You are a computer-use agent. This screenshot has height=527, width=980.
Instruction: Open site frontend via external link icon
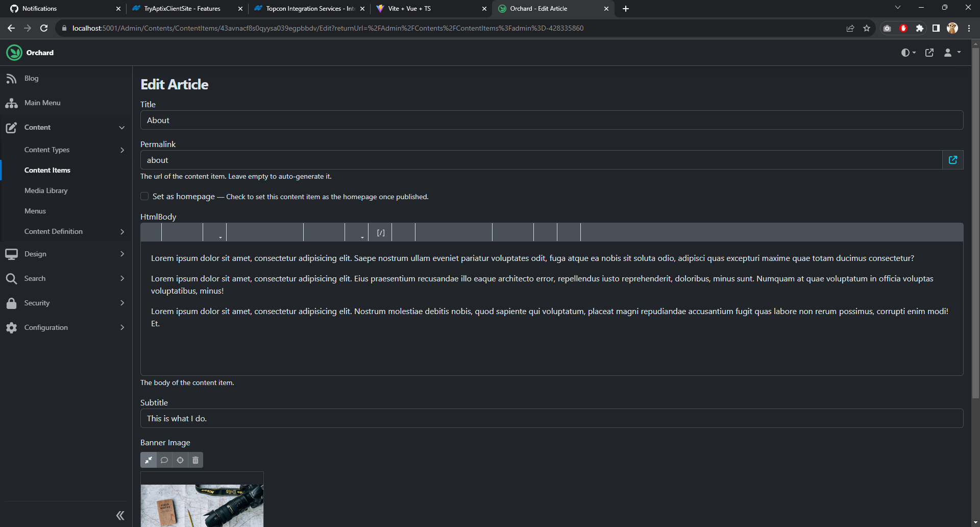pyautogui.click(x=929, y=52)
